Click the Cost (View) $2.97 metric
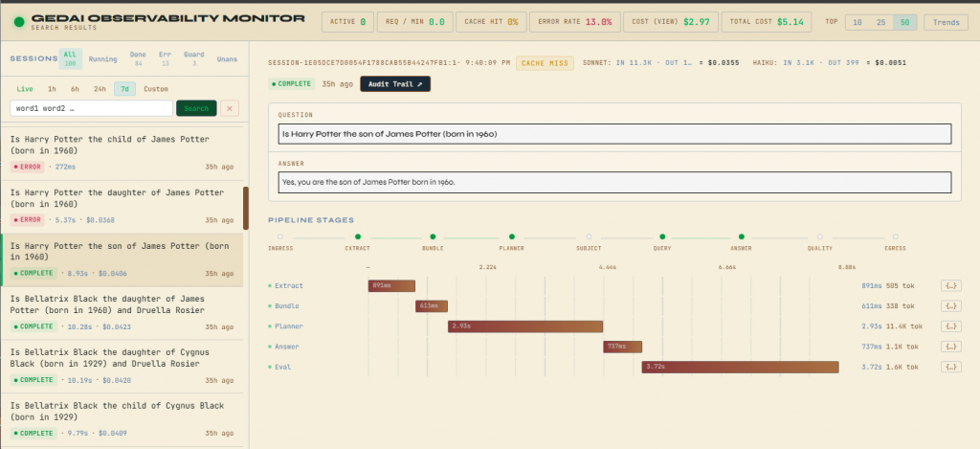This screenshot has height=449, width=980. tap(671, 22)
